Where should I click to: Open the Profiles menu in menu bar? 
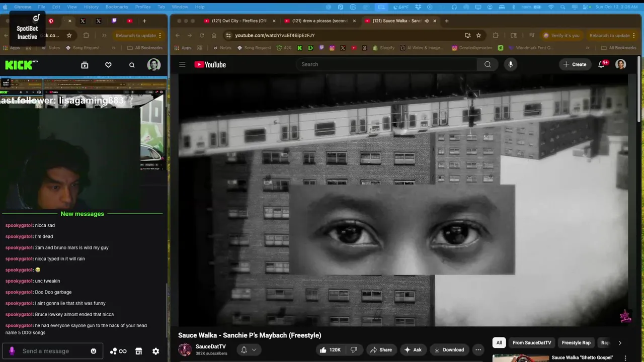coord(143,7)
